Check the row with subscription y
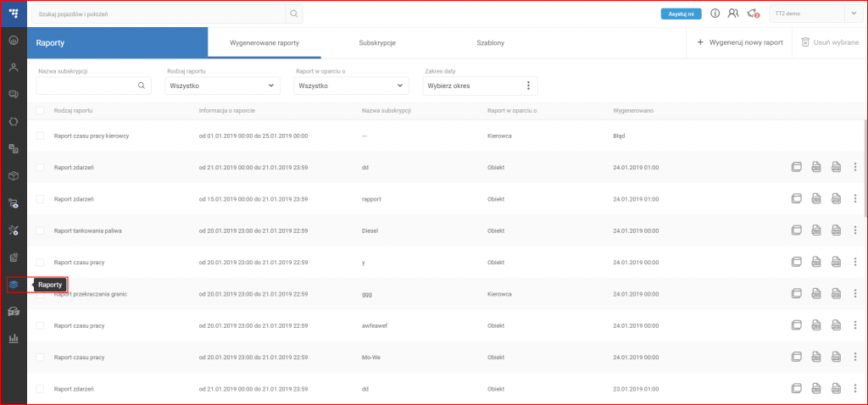Image resolution: width=868 pixels, height=405 pixels. point(40,262)
